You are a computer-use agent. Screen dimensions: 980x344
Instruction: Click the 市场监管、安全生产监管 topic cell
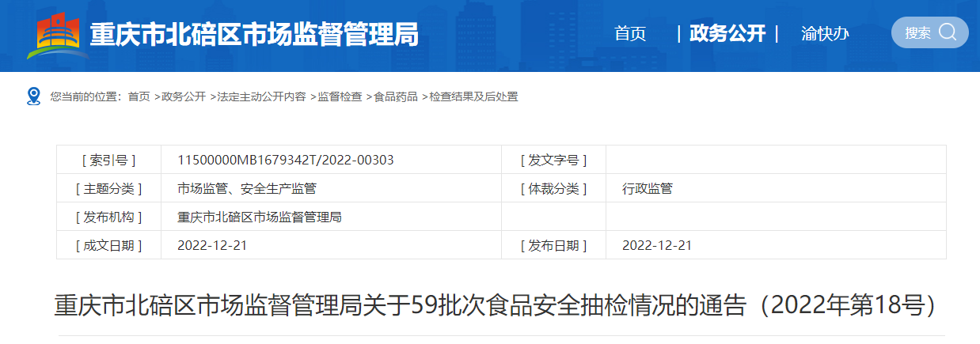tap(247, 189)
